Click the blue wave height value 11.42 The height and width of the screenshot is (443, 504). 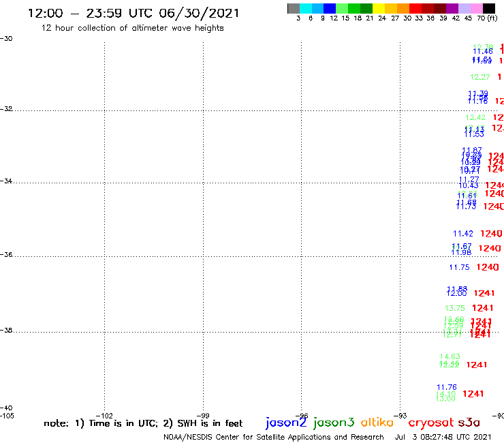[463, 234]
